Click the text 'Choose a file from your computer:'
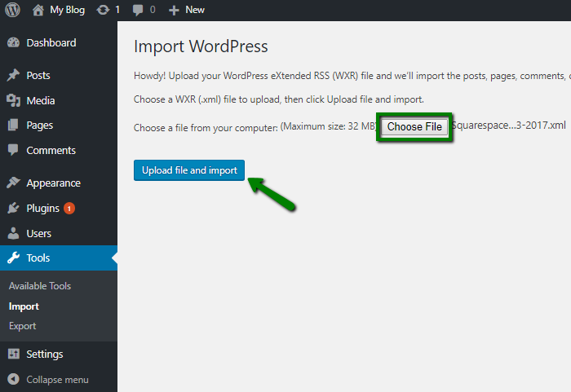This screenshot has width=571, height=392. 206,128
